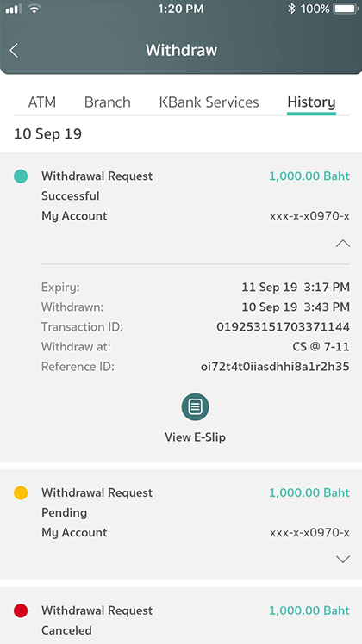Viewport: 362px width, 644px height.
Task: Tap the back arrow in header
Action: (x=14, y=51)
